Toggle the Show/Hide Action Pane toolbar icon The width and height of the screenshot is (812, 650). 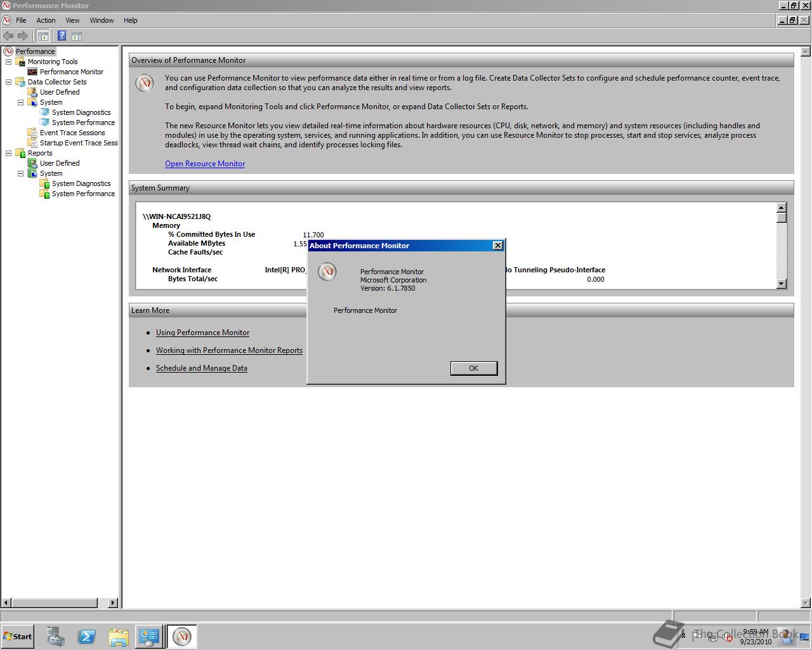click(76, 36)
